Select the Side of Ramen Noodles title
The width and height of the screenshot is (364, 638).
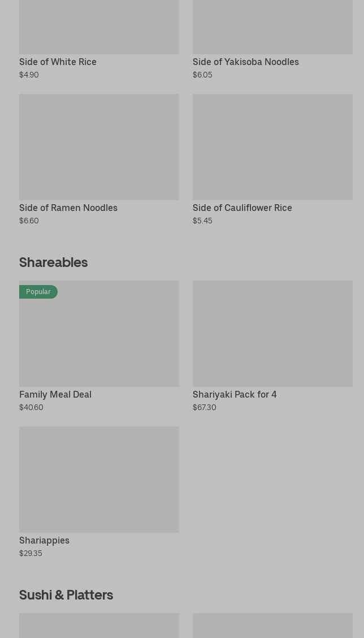pos(68,208)
